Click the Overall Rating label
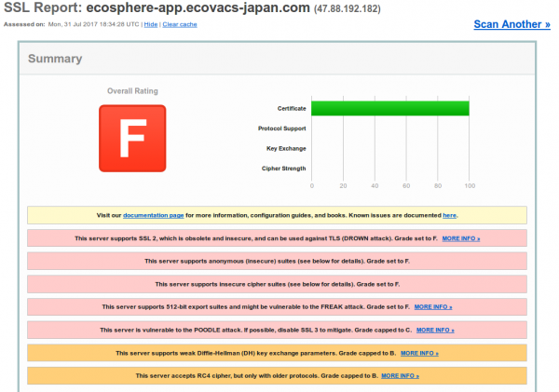 tap(132, 91)
